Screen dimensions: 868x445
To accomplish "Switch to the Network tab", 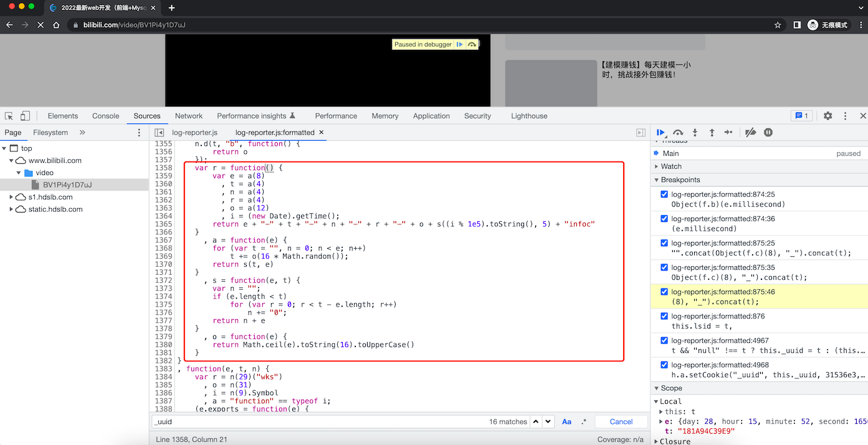I will click(x=189, y=116).
